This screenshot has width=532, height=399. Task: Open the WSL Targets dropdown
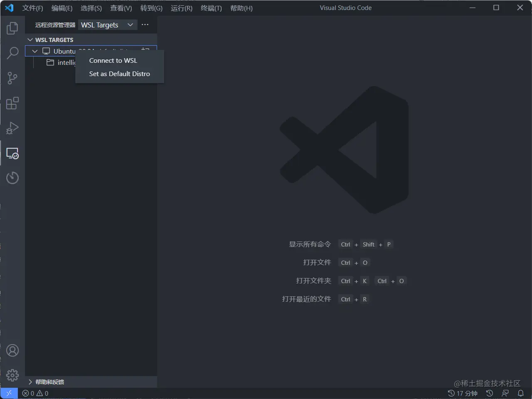pos(107,25)
